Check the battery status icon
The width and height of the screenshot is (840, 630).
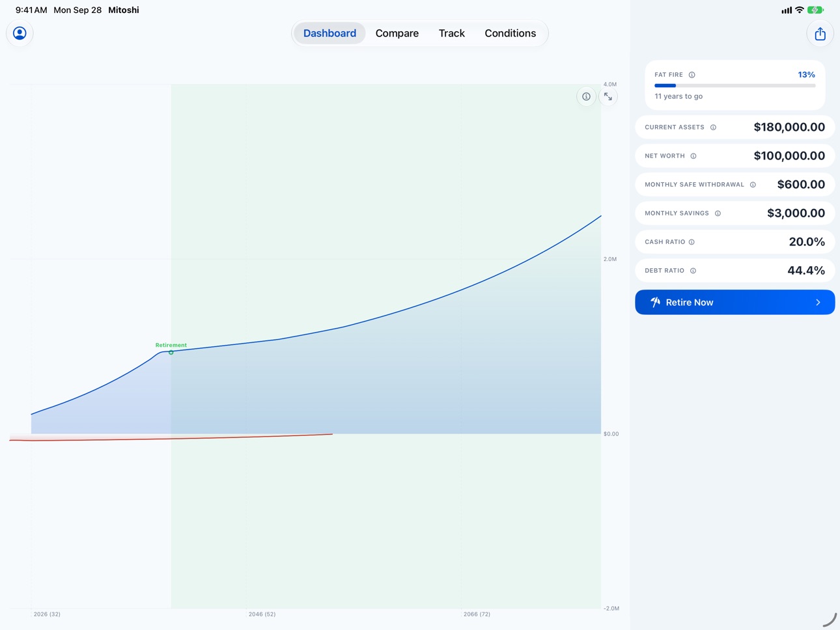pyautogui.click(x=815, y=10)
